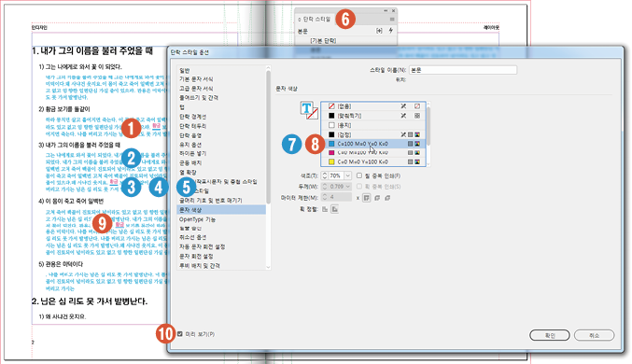Screen dimensions: 632x364
Task: Click the 색조 70% value field
Action: tap(335, 175)
